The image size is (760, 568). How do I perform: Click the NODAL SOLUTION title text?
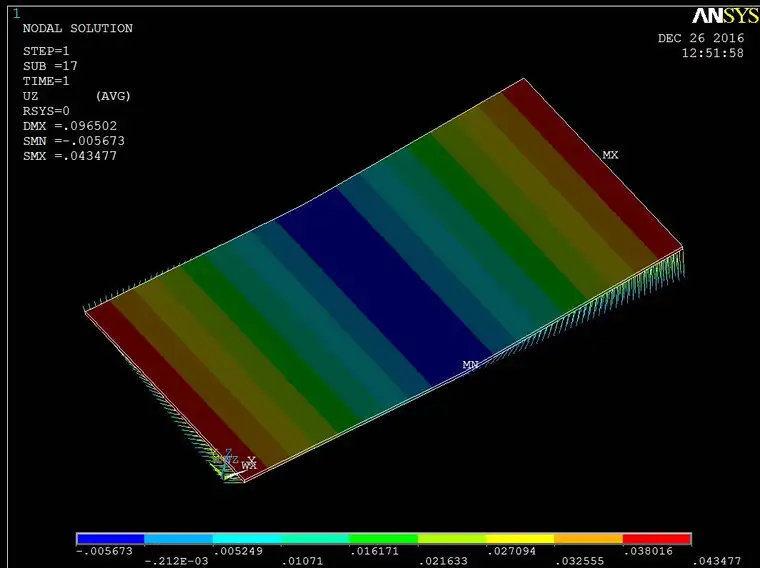click(x=78, y=28)
